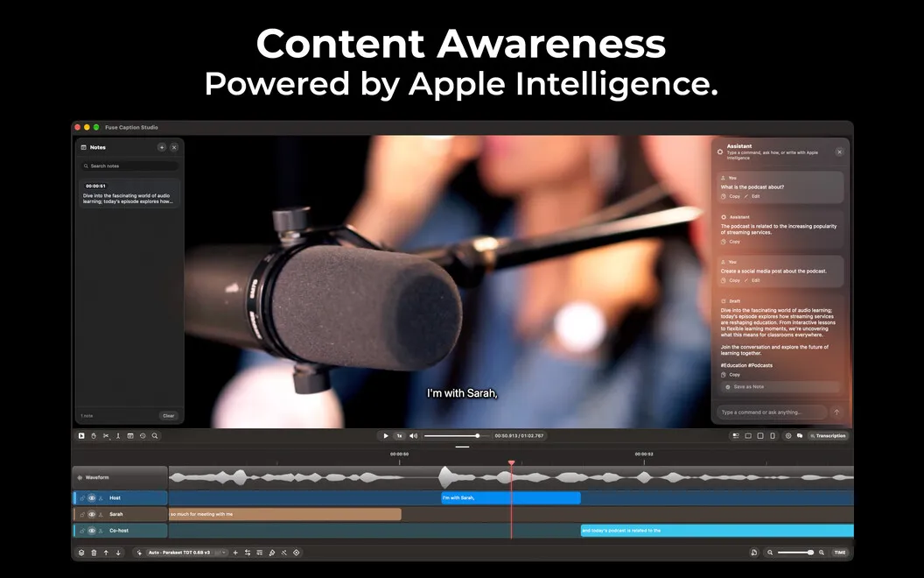This screenshot has width=924, height=578.
Task: Delete track with trash icon
Action: coord(94,553)
